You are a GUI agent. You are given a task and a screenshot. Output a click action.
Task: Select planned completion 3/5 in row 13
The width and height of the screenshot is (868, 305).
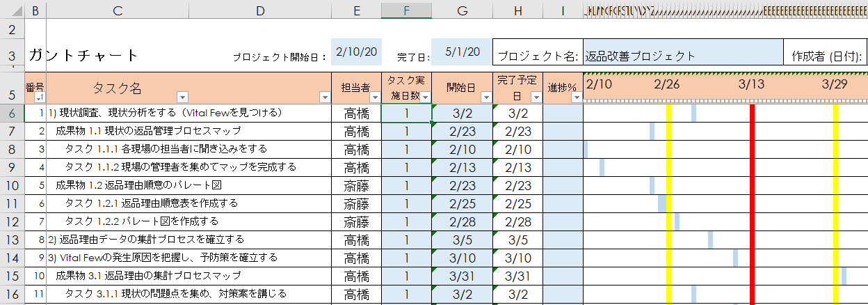point(517,240)
